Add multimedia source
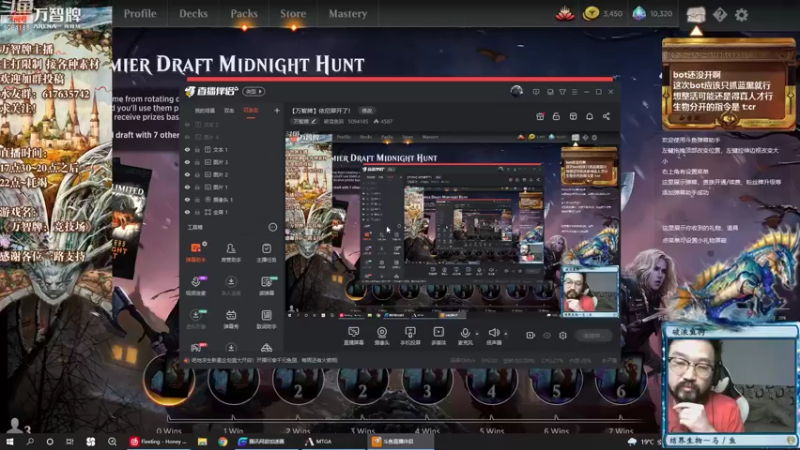 (438, 336)
